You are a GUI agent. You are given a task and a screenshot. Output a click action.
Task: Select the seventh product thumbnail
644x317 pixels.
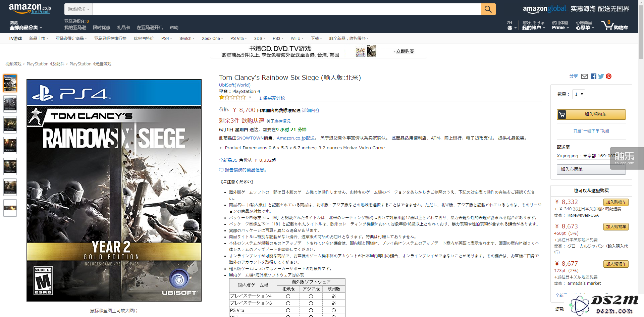coord(10,208)
